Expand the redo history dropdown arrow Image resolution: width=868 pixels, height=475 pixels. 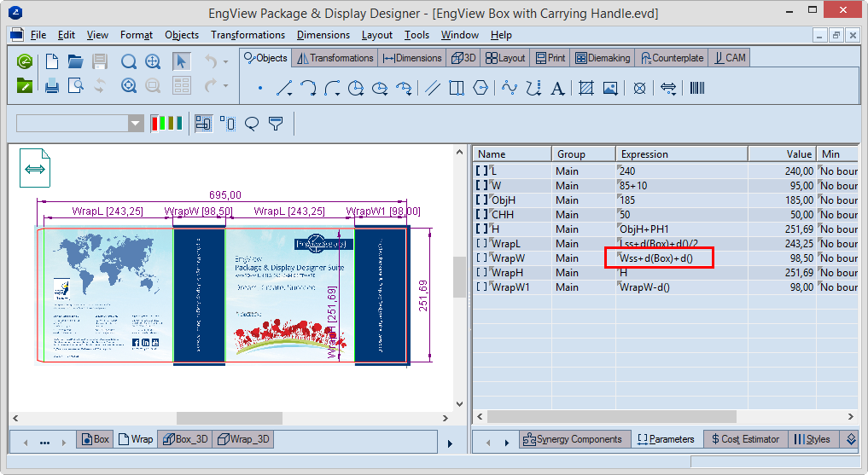pyautogui.click(x=226, y=85)
